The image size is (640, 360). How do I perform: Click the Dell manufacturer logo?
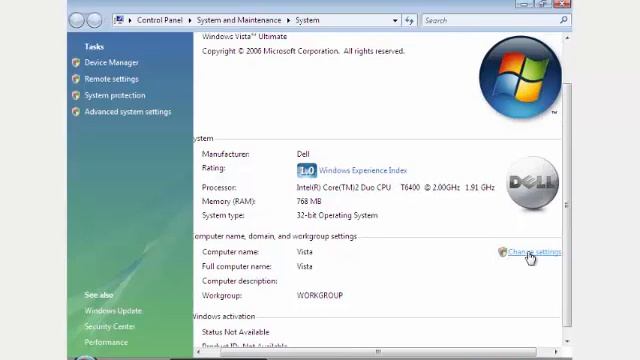pyautogui.click(x=533, y=182)
